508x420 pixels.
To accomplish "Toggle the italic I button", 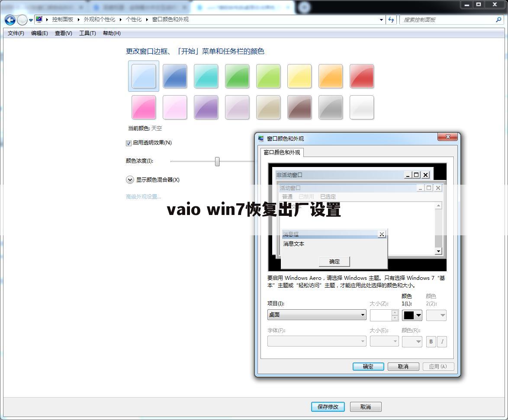I will (442, 341).
